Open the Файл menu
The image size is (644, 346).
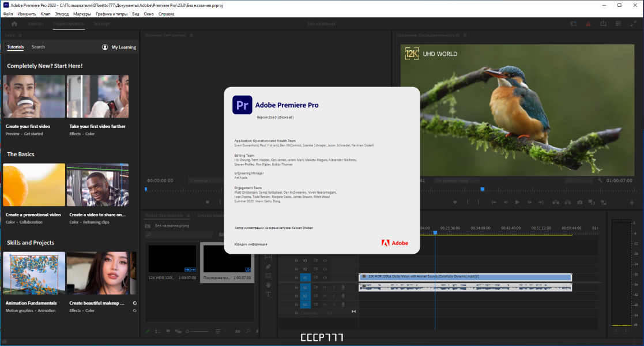point(8,14)
